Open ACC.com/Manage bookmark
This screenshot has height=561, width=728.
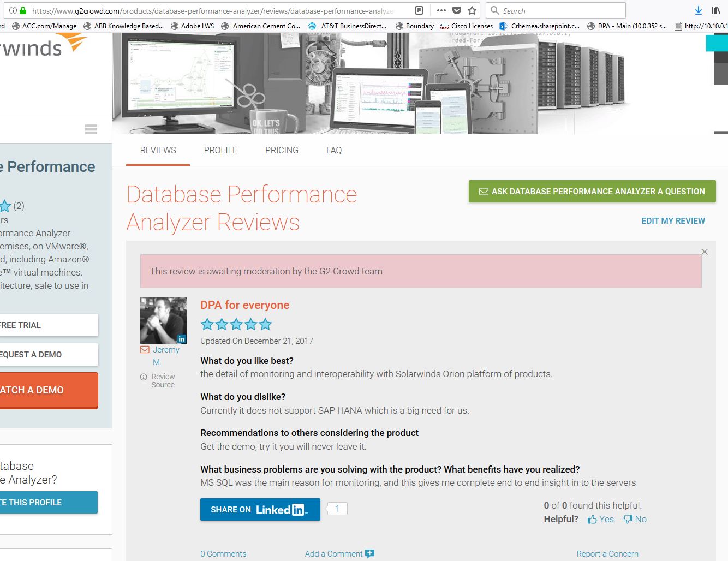coord(44,26)
